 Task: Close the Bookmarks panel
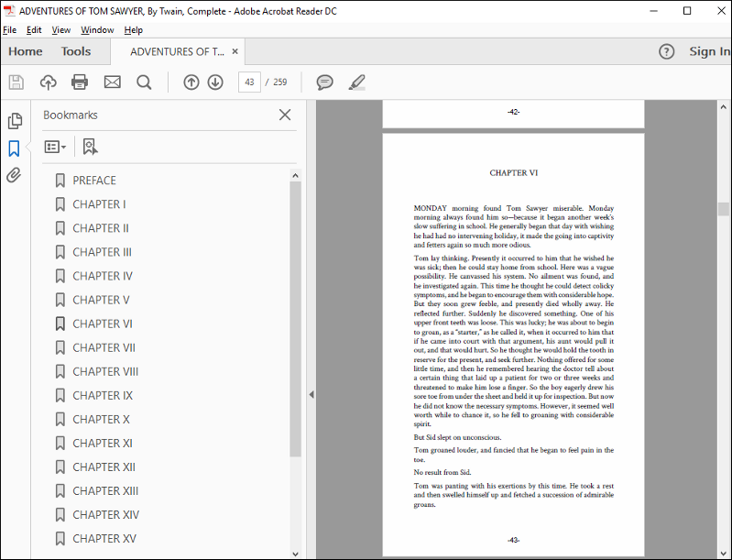tap(285, 115)
